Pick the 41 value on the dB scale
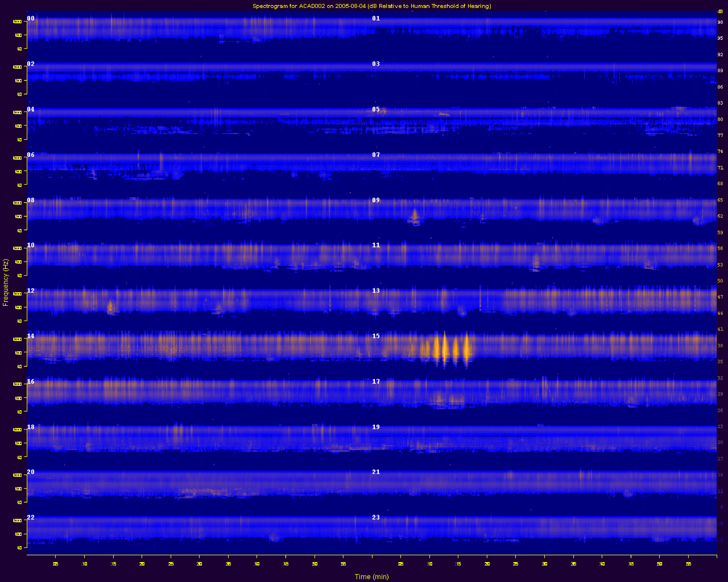Image resolution: width=728 pixels, height=582 pixels. point(720,329)
